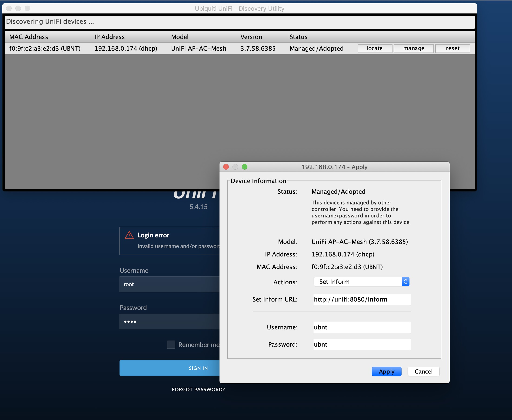
Task: Click the dialog Password field
Action: 361,345
